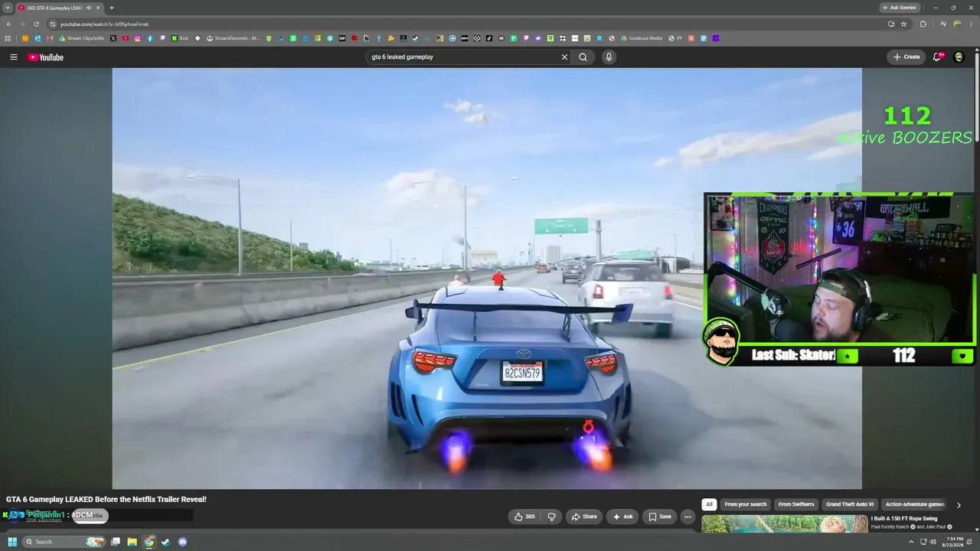The height and width of the screenshot is (551, 980).
Task: Open the YouTube account avatar menu
Action: pos(959,57)
